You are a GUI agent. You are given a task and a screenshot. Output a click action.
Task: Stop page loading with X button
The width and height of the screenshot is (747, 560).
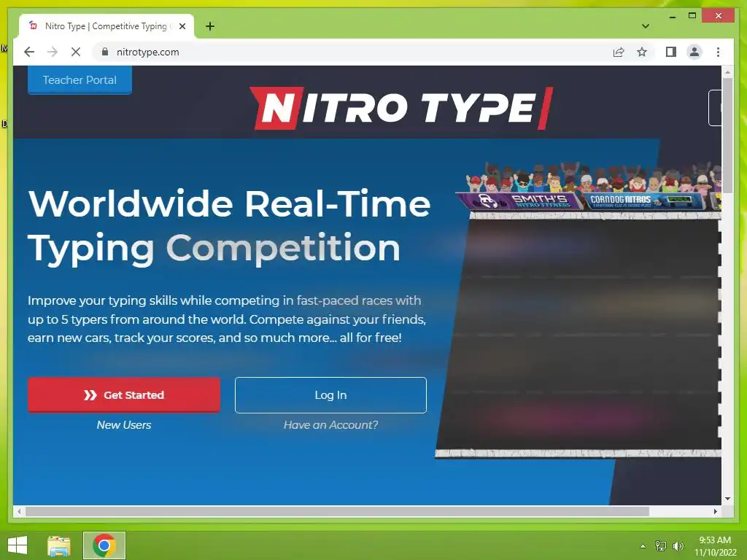coord(76,52)
